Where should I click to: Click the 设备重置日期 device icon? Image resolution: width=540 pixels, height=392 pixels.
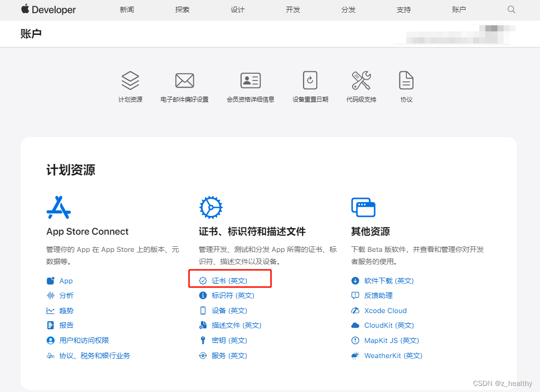tap(310, 80)
